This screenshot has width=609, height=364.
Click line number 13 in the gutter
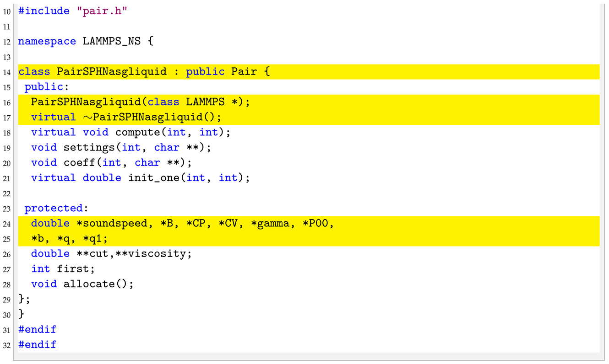tap(6, 57)
